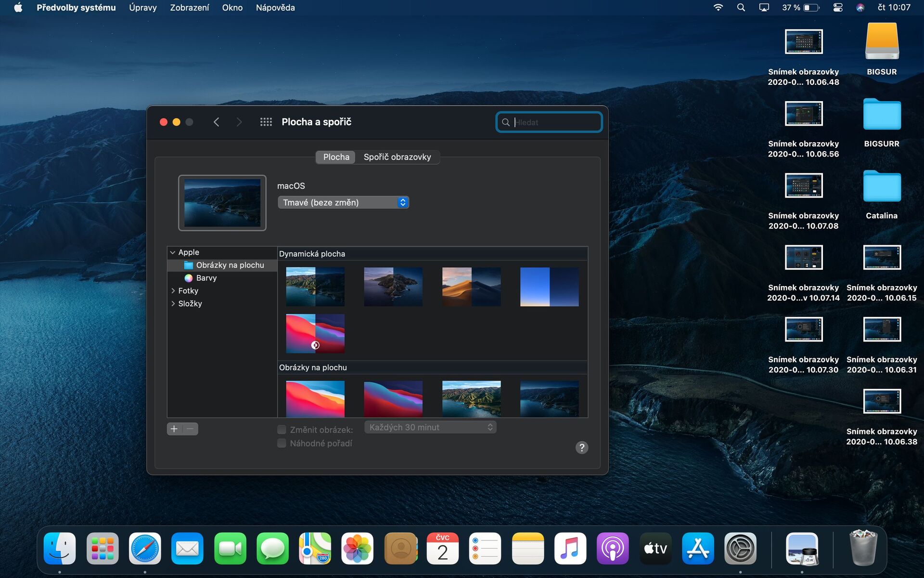Open Apple TV from the Dock
The image size is (924, 578).
pyautogui.click(x=655, y=549)
